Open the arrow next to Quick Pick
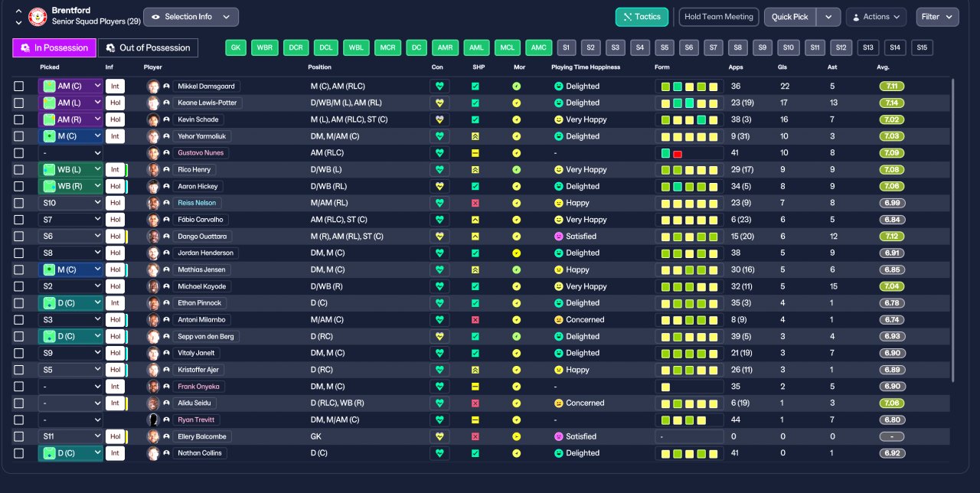 point(828,17)
